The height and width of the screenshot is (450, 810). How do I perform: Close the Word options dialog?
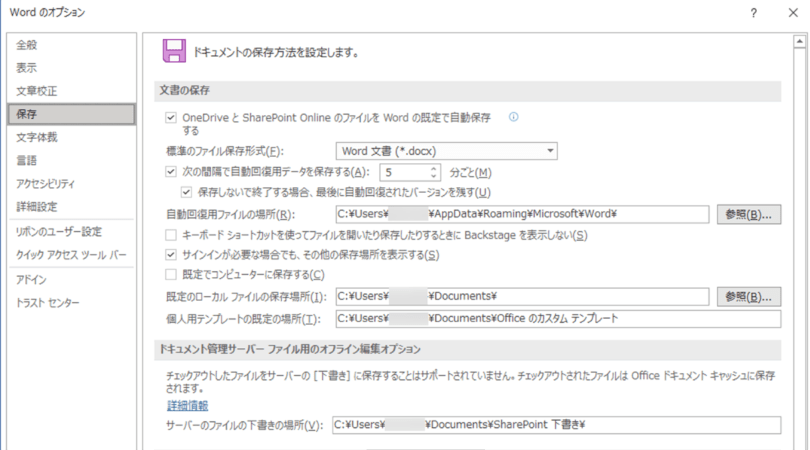pyautogui.click(x=793, y=13)
